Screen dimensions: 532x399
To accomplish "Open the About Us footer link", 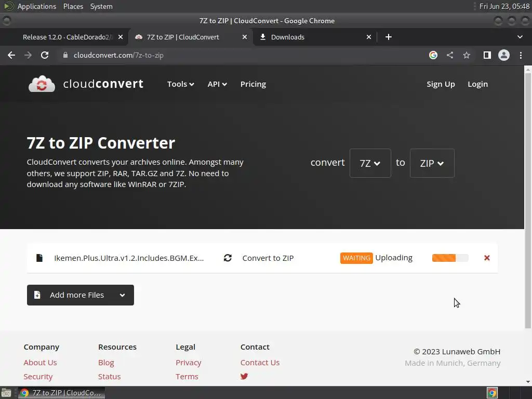I will pos(40,362).
